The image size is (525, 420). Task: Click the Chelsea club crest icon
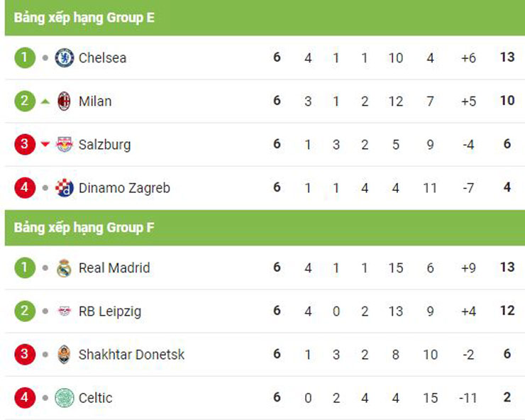coord(64,57)
